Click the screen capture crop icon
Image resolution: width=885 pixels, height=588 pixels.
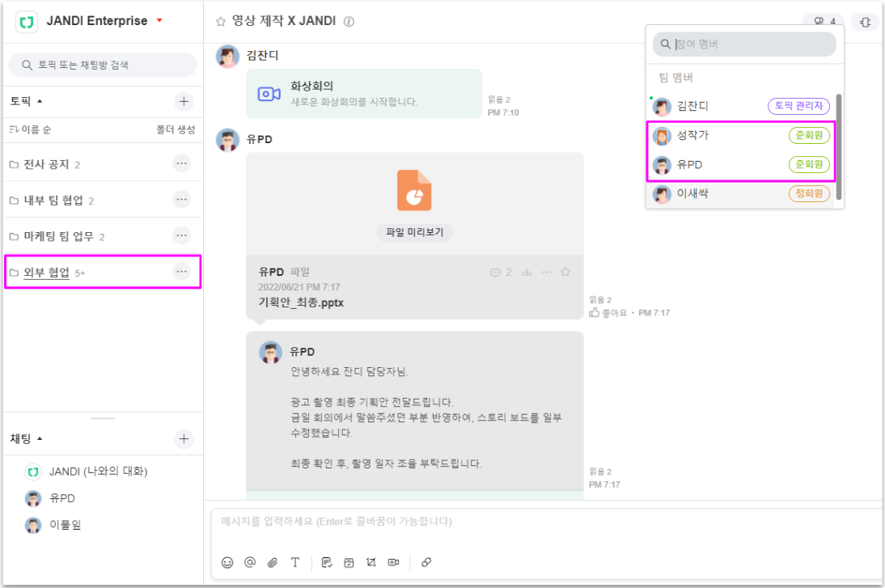(371, 562)
